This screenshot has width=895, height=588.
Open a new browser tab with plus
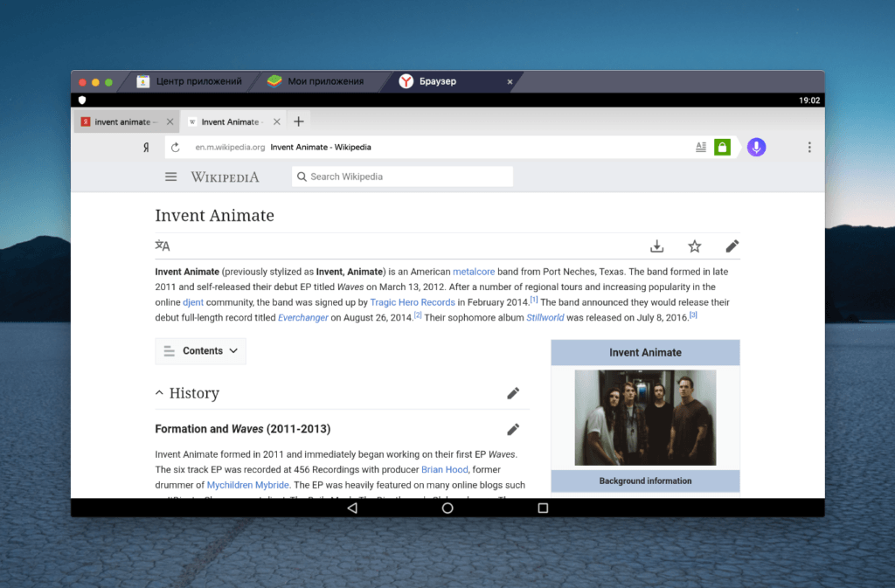pyautogui.click(x=299, y=121)
